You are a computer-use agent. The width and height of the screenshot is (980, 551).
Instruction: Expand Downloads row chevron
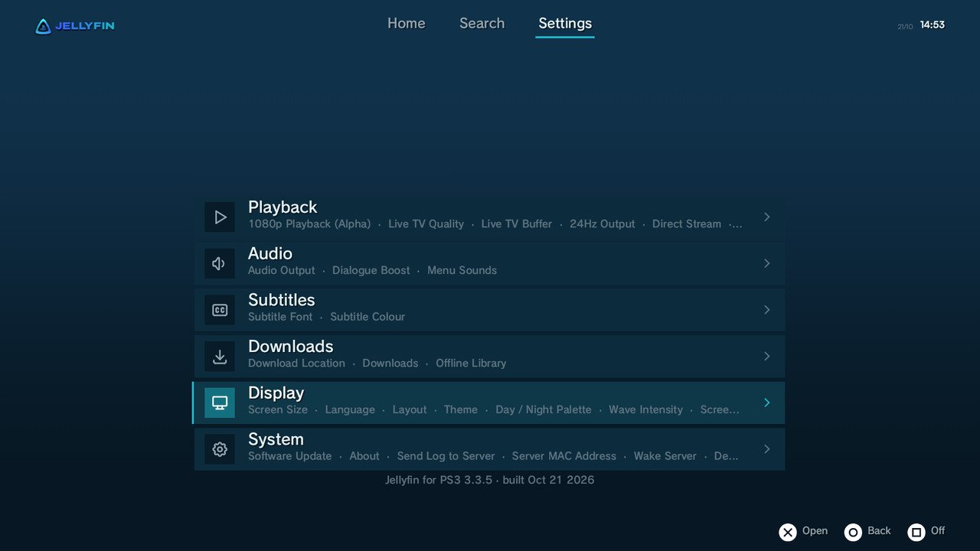point(766,357)
